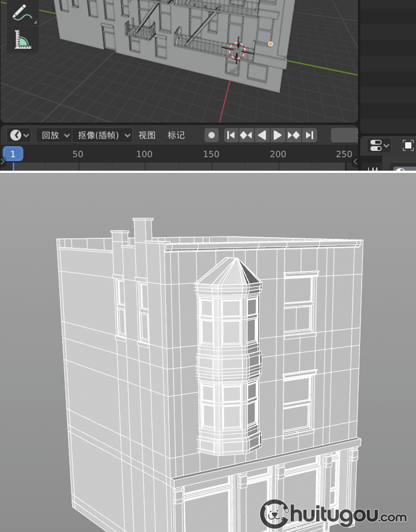Image resolution: width=416 pixels, height=532 pixels.
Task: Jump to the timeline start frame
Action: [231, 135]
